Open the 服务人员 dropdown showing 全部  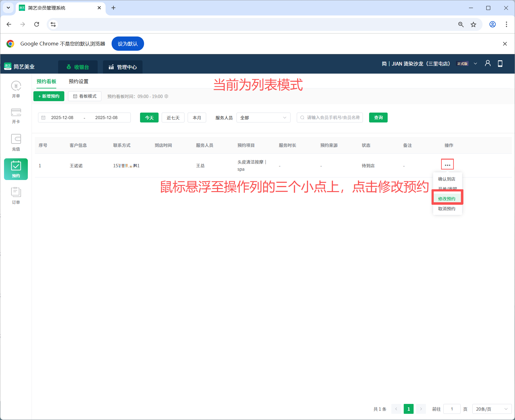263,118
